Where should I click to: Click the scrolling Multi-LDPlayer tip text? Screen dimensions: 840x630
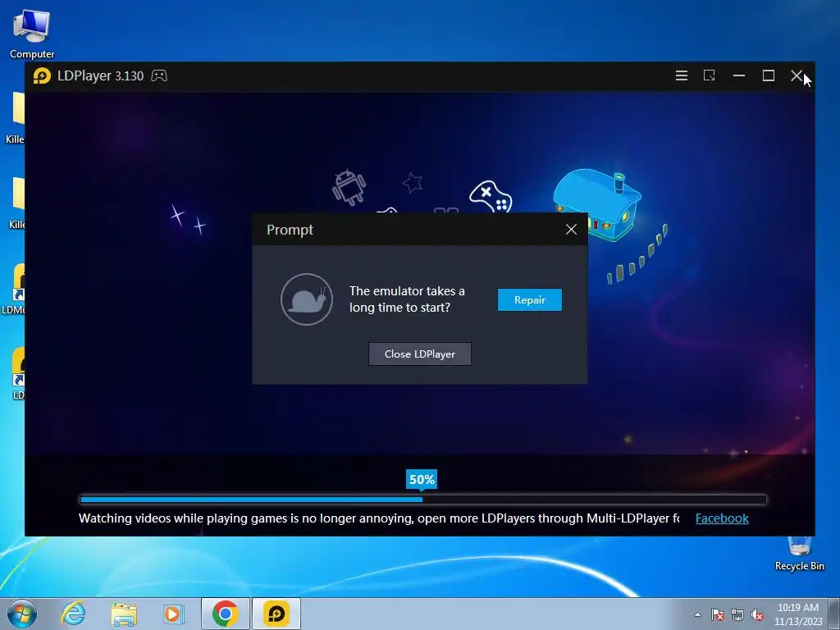click(379, 518)
